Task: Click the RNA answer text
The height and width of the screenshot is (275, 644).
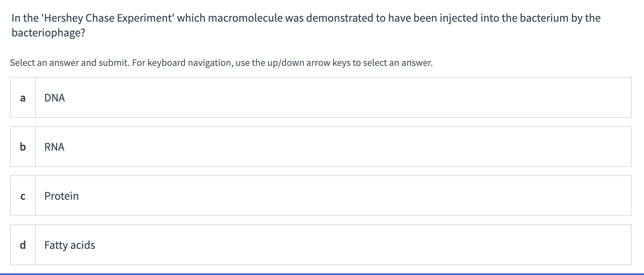Action: click(x=54, y=147)
